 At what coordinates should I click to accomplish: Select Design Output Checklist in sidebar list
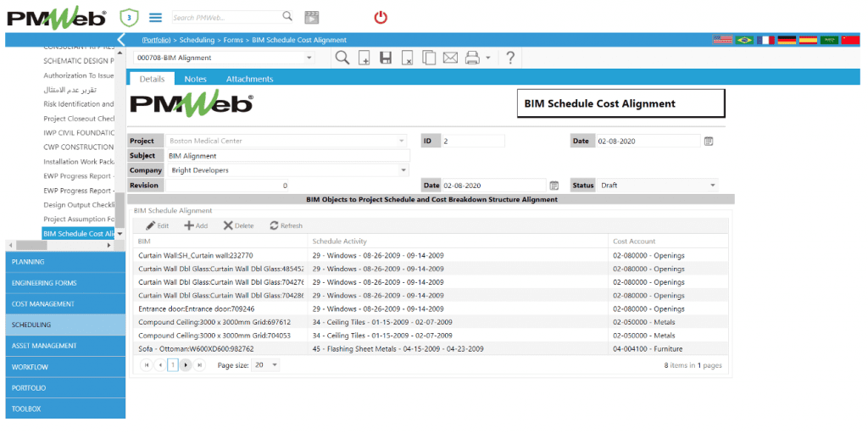click(x=78, y=205)
